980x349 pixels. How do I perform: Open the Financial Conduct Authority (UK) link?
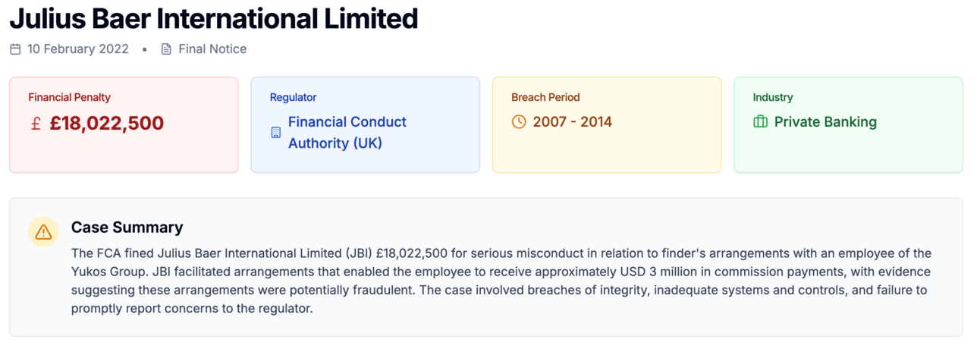click(x=347, y=132)
